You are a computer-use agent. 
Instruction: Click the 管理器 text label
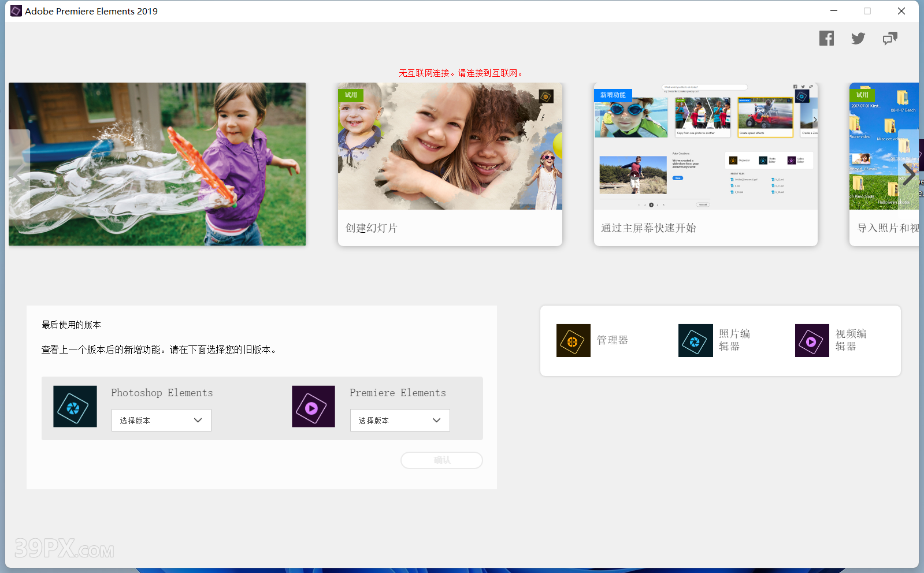pos(613,341)
